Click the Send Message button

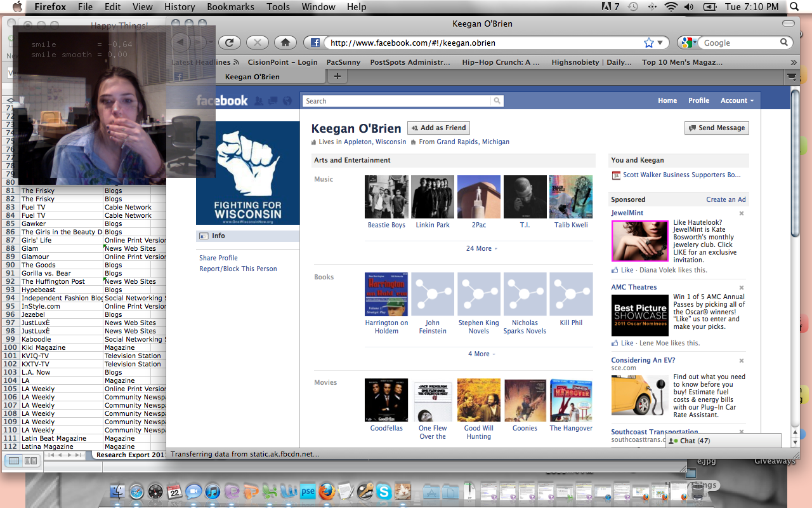(x=716, y=128)
